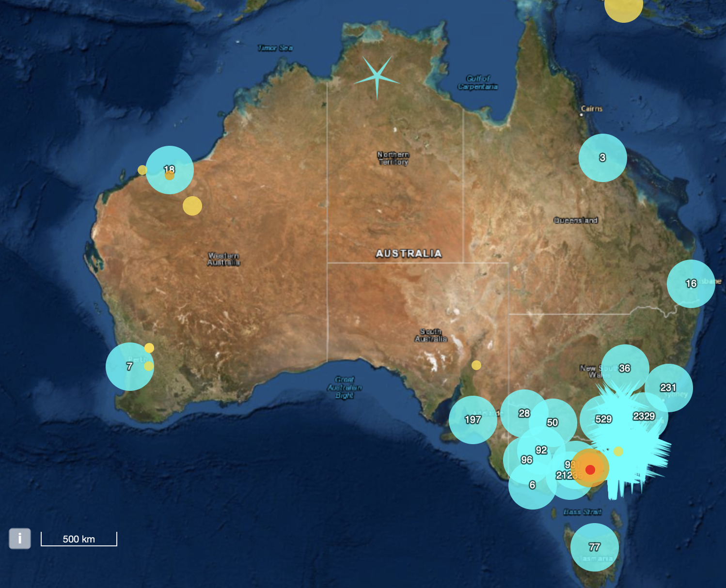Click the Queensland map label
Image resolution: width=726 pixels, height=588 pixels.
point(576,220)
